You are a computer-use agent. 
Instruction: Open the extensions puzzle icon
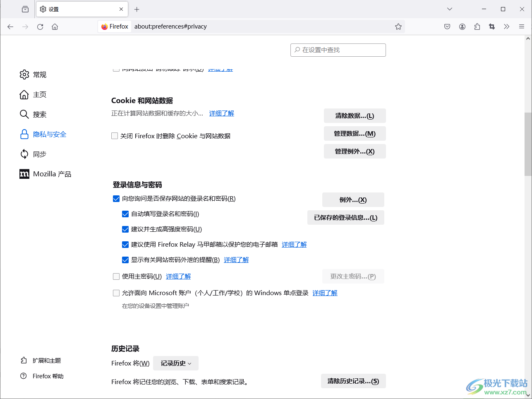477,26
